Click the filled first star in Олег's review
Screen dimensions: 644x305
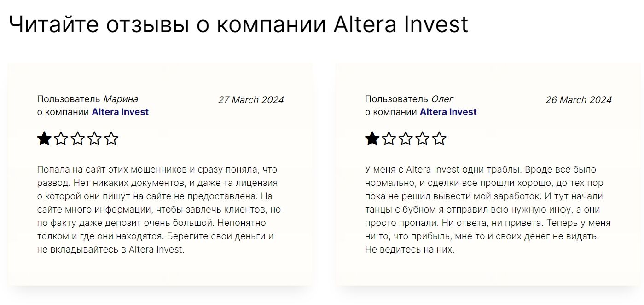pyautogui.click(x=372, y=138)
